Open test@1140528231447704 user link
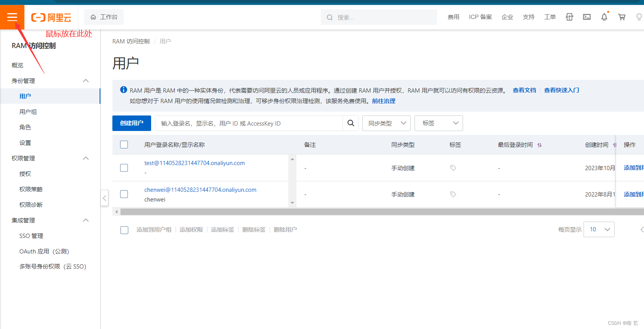Image resolution: width=644 pixels, height=329 pixels. 195,163
